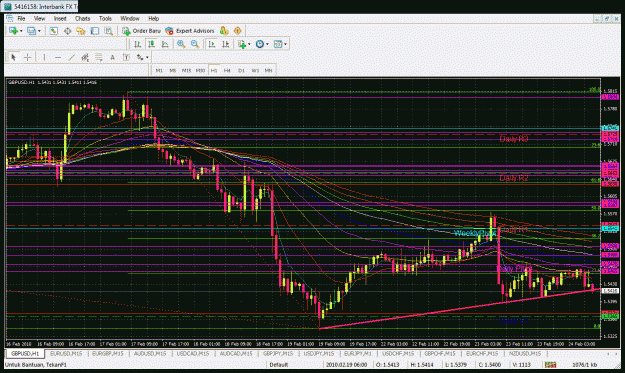
Task: Click the Daily R3 chart label
Action: [x=513, y=139]
